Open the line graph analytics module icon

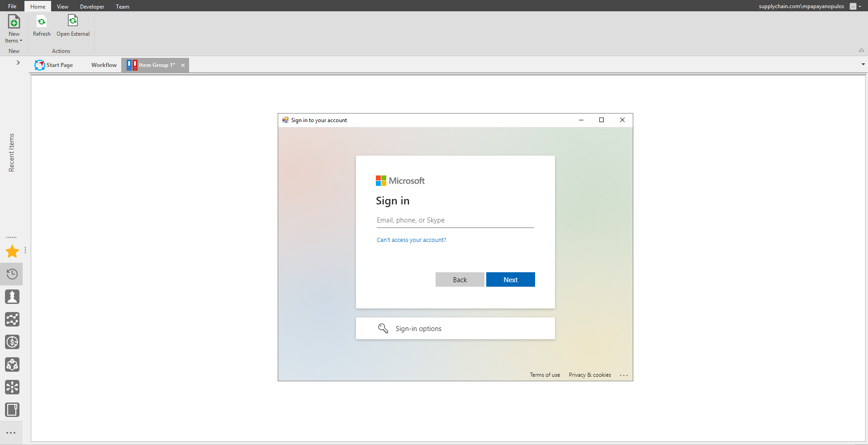12,319
